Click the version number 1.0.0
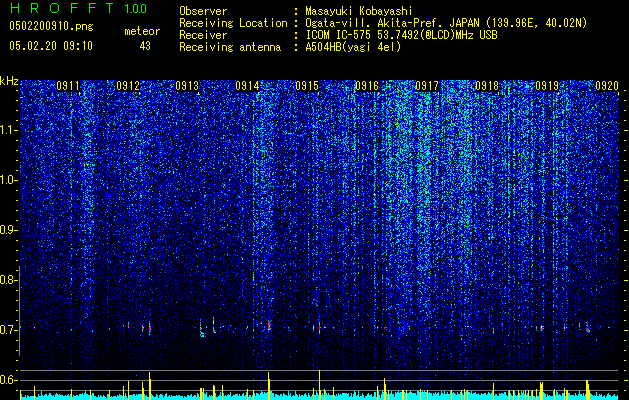 (x=136, y=9)
